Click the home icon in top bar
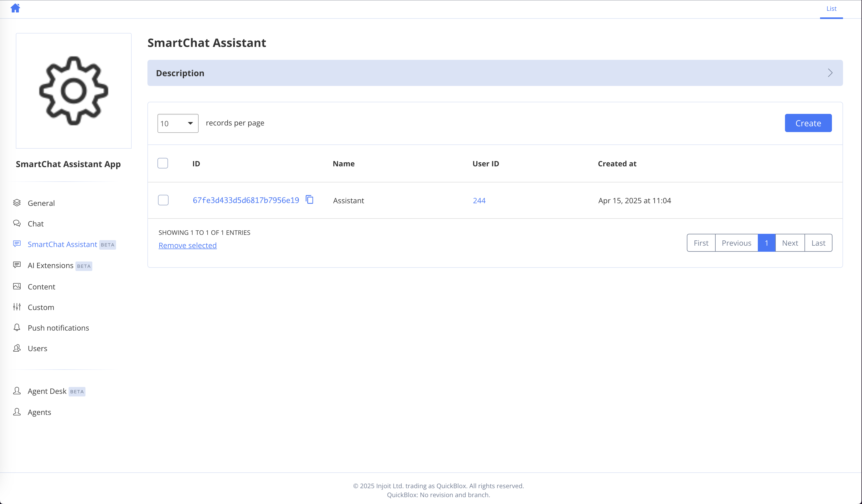 point(15,8)
